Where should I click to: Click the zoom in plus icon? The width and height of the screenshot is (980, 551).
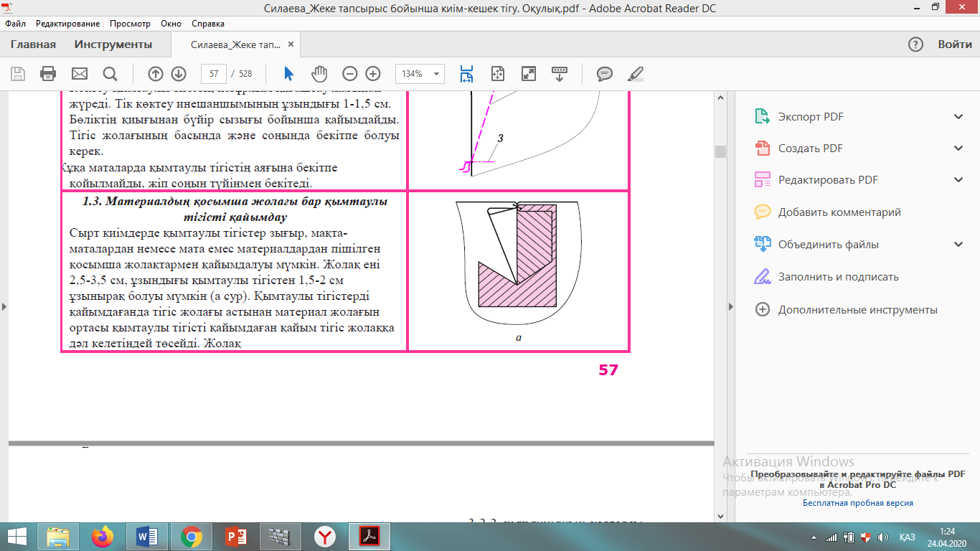pos(373,73)
